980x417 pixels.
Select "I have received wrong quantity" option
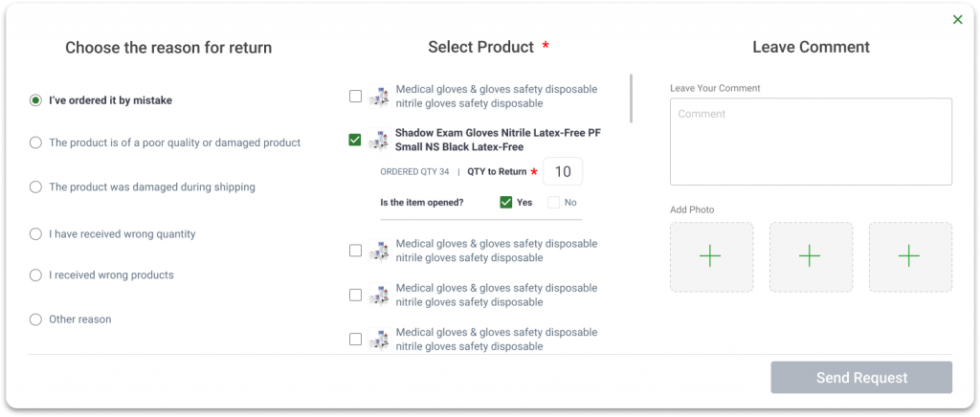pyautogui.click(x=35, y=233)
